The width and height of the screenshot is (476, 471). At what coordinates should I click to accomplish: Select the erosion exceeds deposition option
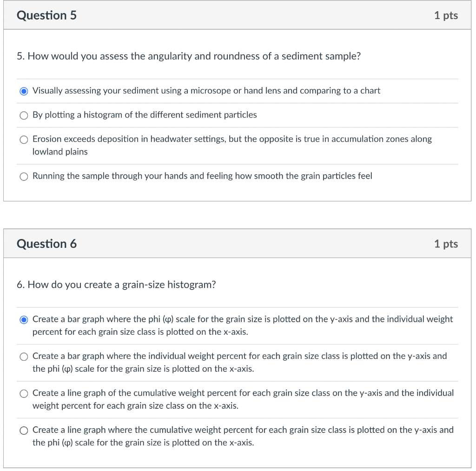coord(24,139)
